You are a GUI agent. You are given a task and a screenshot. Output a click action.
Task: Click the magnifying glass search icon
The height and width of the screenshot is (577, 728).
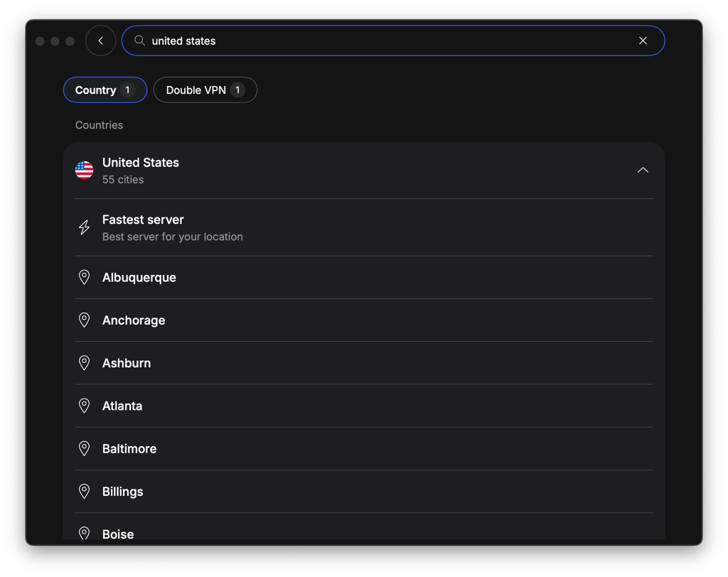coord(139,41)
